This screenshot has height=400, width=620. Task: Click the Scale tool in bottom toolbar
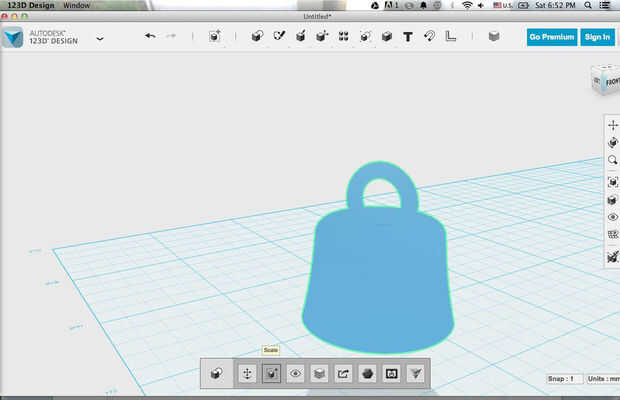[x=271, y=373]
